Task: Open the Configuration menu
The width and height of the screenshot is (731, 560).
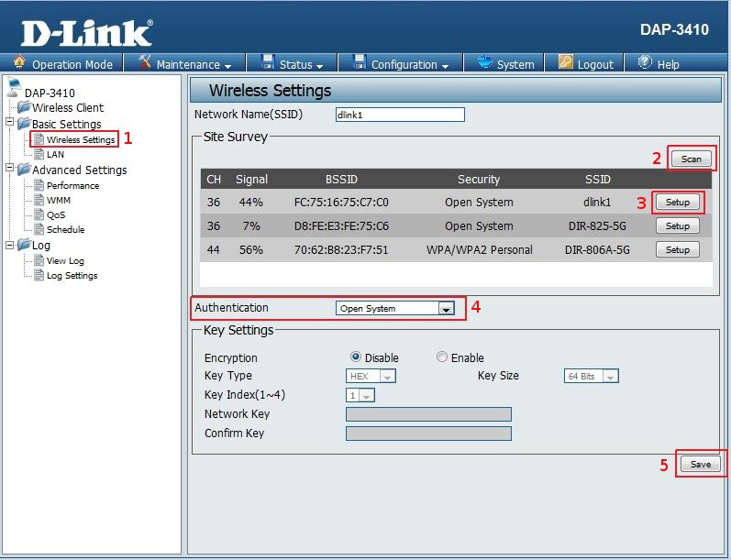Action: pyautogui.click(x=401, y=64)
